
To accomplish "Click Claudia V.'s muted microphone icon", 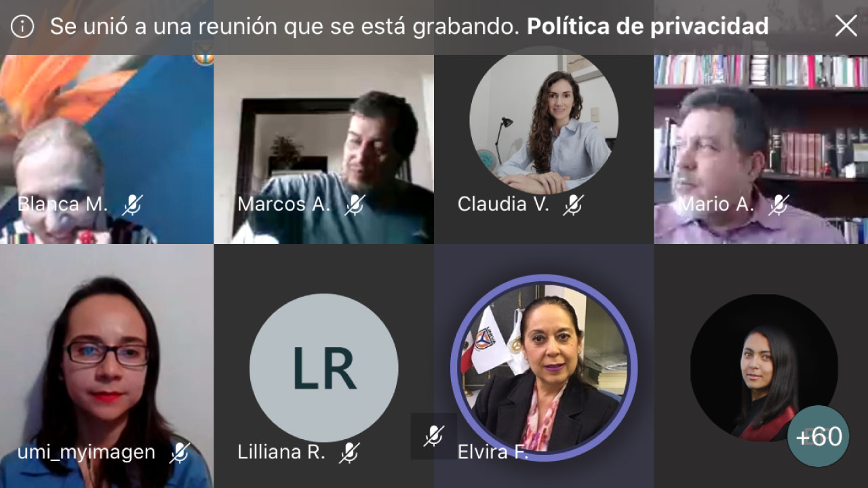I will click(573, 205).
